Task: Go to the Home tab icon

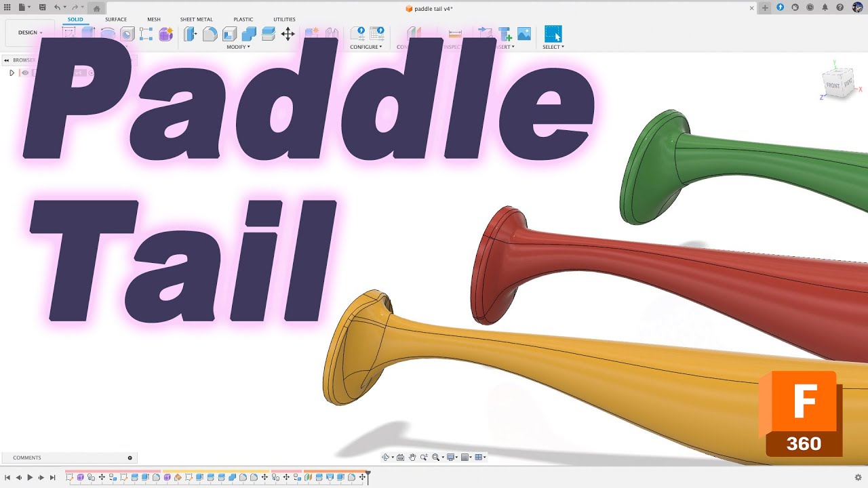Action: click(x=96, y=9)
